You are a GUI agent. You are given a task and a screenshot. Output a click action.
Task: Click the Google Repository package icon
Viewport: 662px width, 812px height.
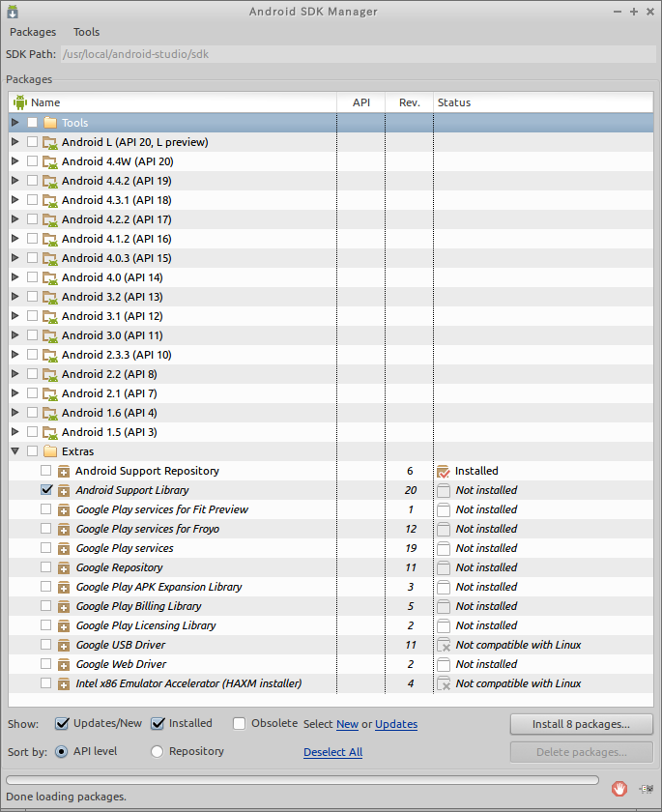point(64,568)
